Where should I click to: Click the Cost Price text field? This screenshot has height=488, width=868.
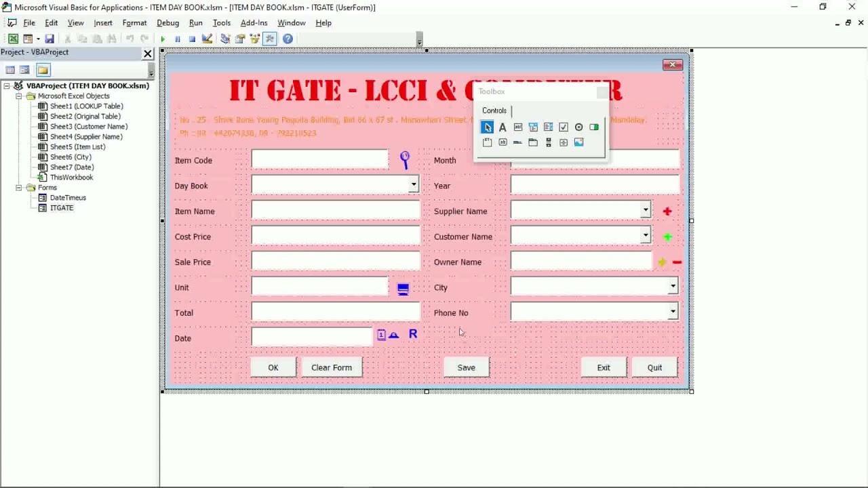336,237
